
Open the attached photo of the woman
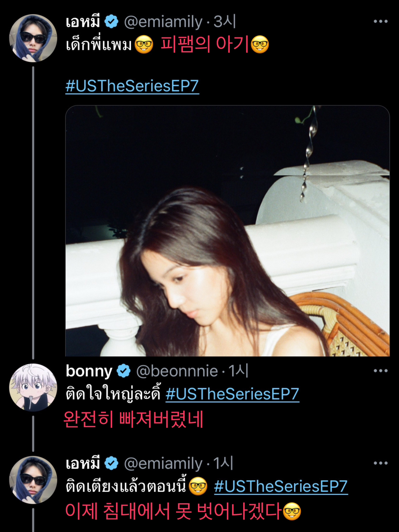pyautogui.click(x=228, y=231)
